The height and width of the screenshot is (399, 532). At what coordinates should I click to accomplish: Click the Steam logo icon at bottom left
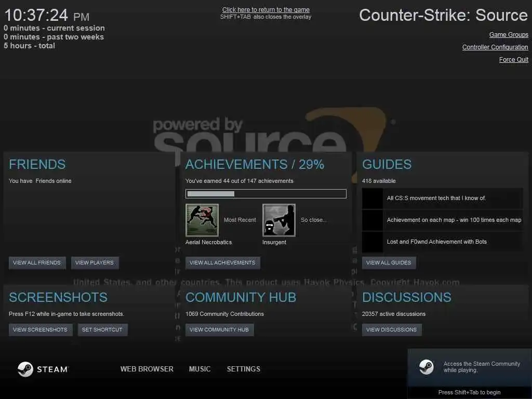tap(25, 369)
